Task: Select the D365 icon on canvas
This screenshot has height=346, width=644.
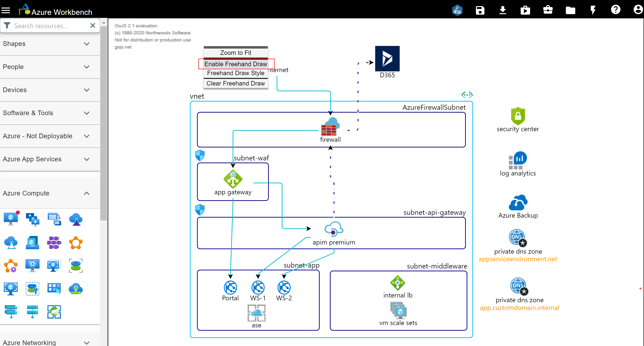Action: click(x=387, y=59)
